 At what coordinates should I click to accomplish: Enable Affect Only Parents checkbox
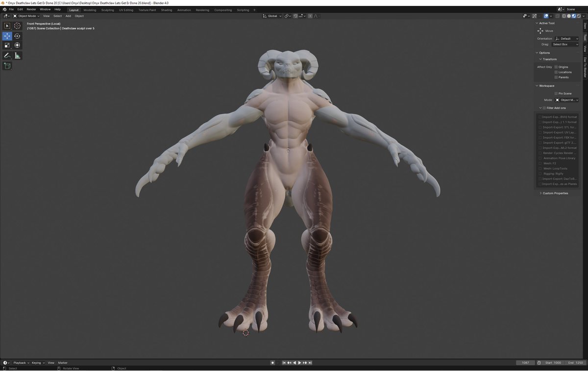[x=556, y=77]
